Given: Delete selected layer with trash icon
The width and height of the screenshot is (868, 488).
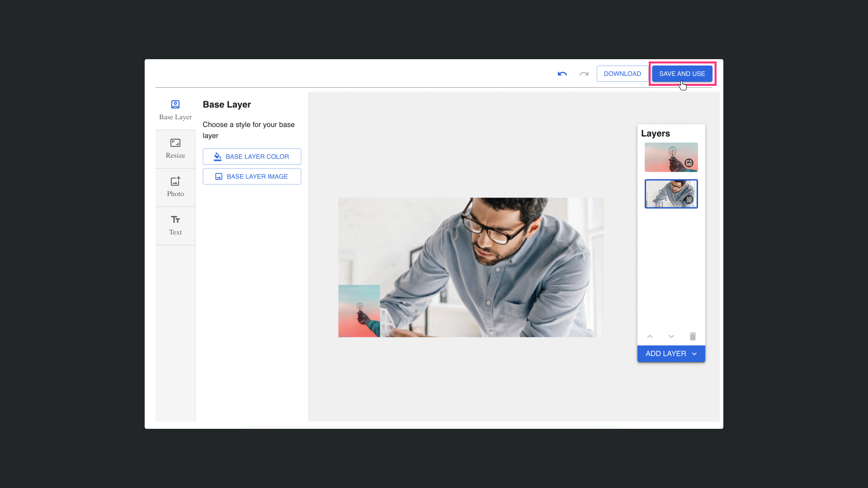Looking at the screenshot, I should pos(693,336).
